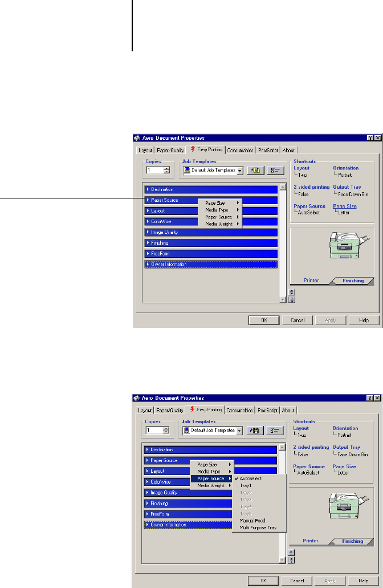Click the Copies input field in lower dialog
Viewport: 383px width, 588px height.
tap(154, 431)
